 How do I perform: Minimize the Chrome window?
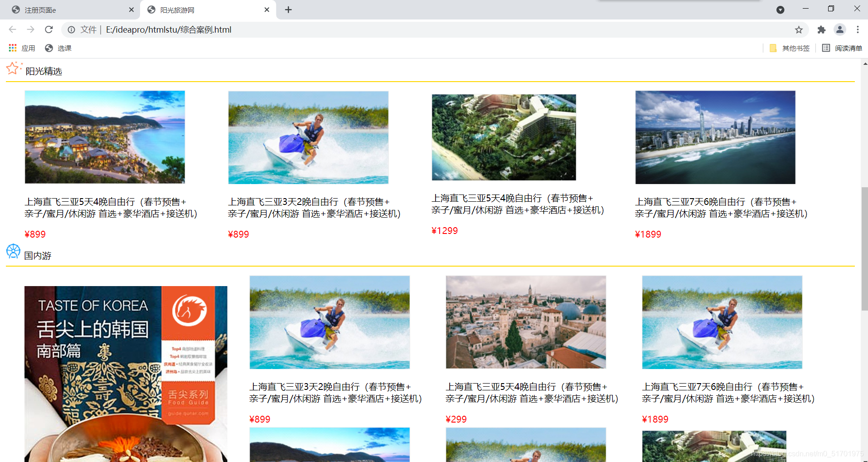point(805,9)
